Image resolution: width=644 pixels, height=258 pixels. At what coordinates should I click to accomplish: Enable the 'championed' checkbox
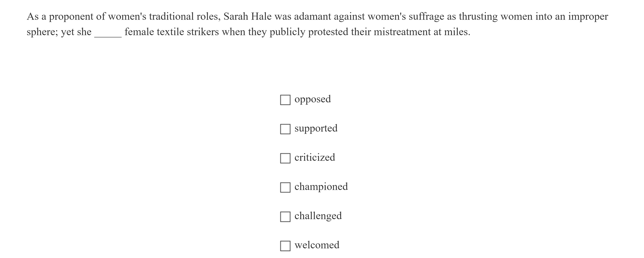tap(285, 187)
